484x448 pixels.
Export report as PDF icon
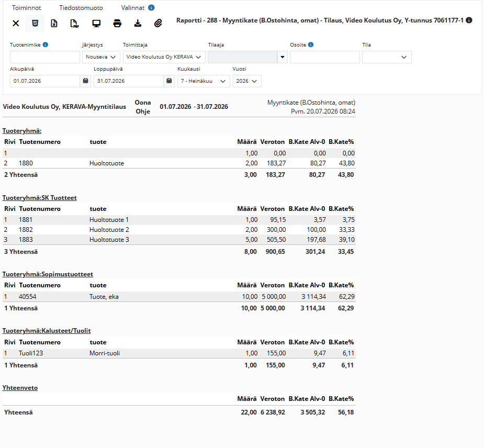74,24
